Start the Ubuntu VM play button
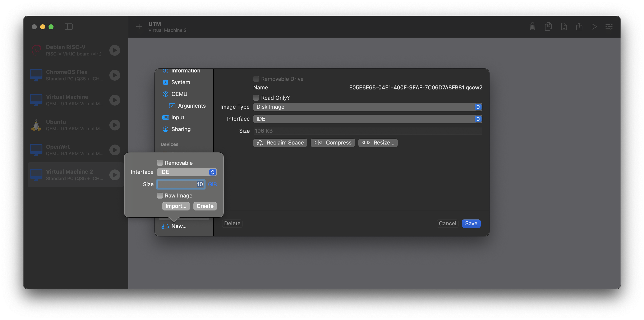 point(115,125)
